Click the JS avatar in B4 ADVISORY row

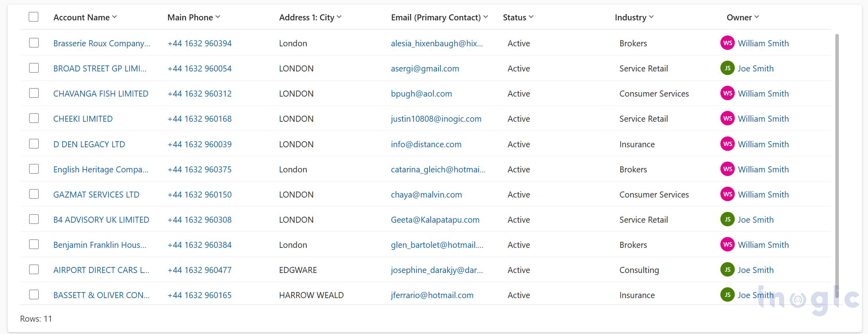727,219
